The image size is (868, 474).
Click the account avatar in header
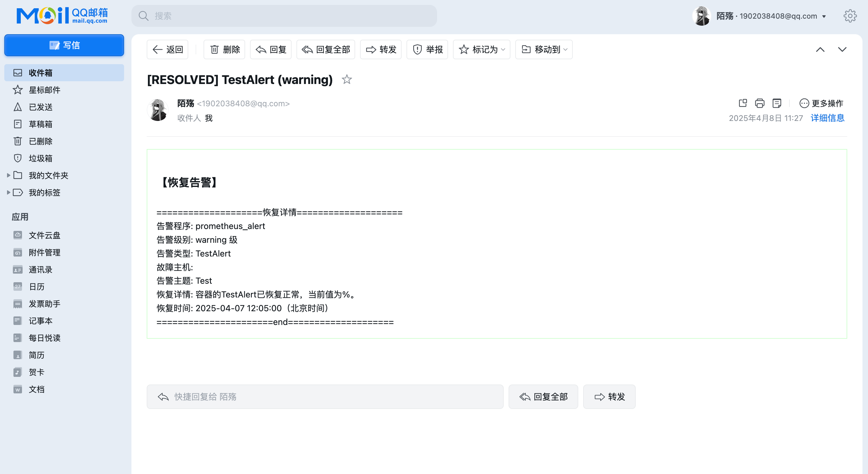pyautogui.click(x=702, y=16)
